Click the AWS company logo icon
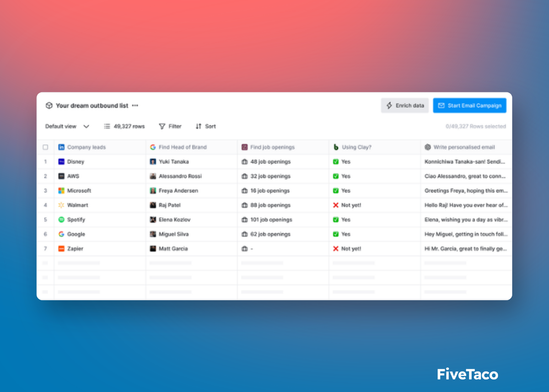Viewport: 549px width, 392px height. tap(61, 176)
